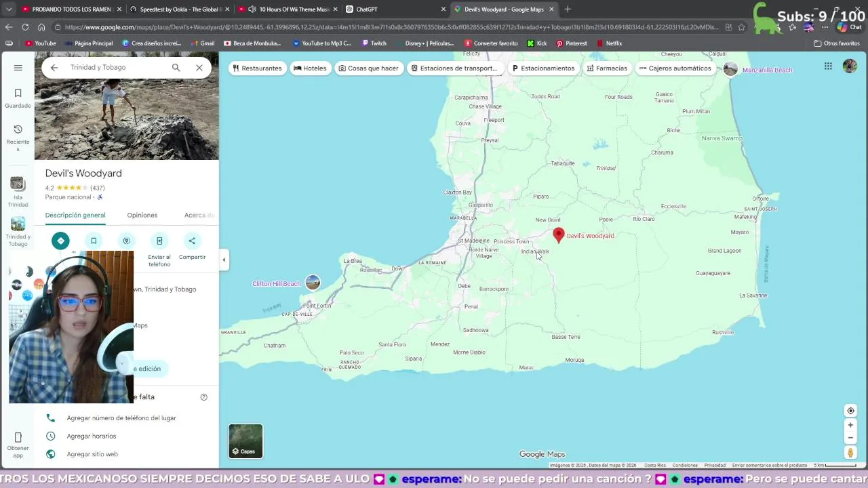Screen dimensions: 868x488
Task: Zoom out with the minus button
Action: click(850, 438)
